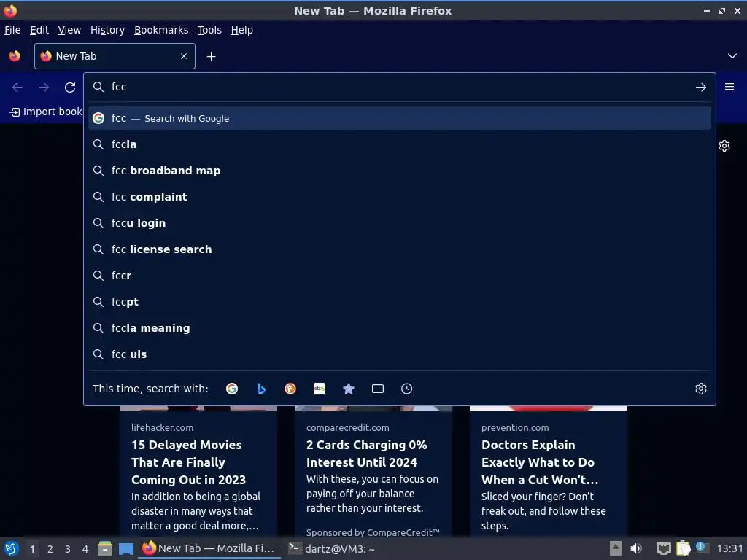Viewport: 747px width, 560px height.
Task: Choose 'fcc broadband map' suggestion
Action: click(x=399, y=171)
